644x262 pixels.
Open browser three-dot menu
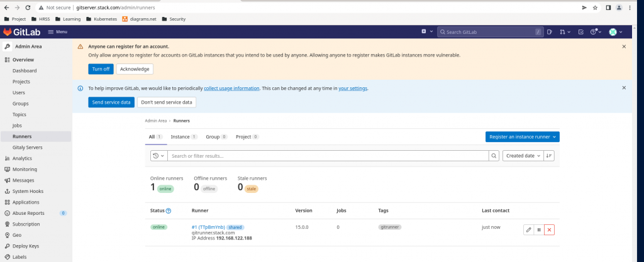630,8
